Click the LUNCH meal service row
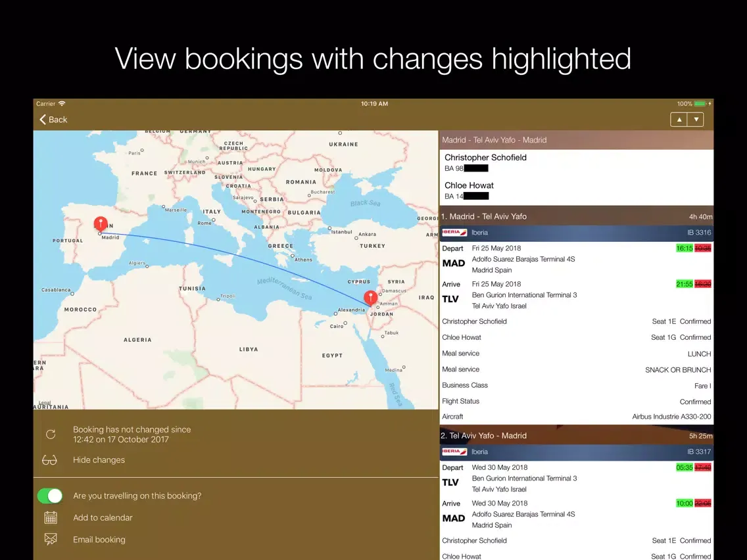 point(577,354)
